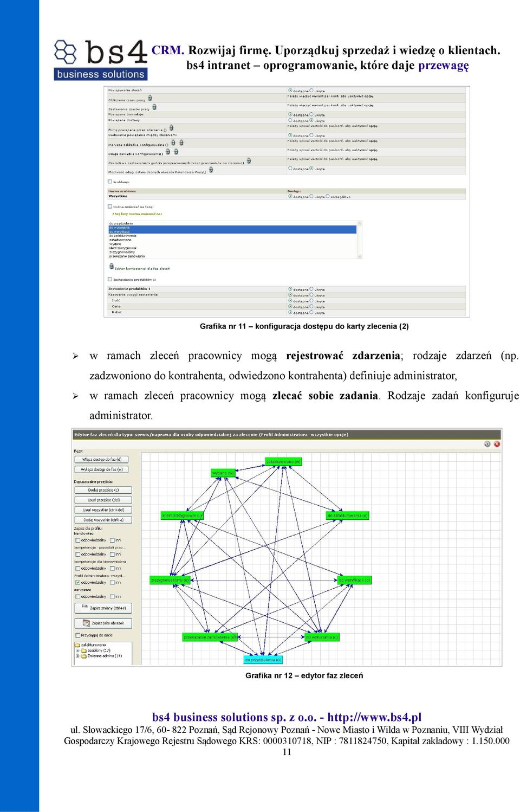Enable Przyciągaj do siatki checkbox
This screenshot has width=520, height=812.
point(78,635)
